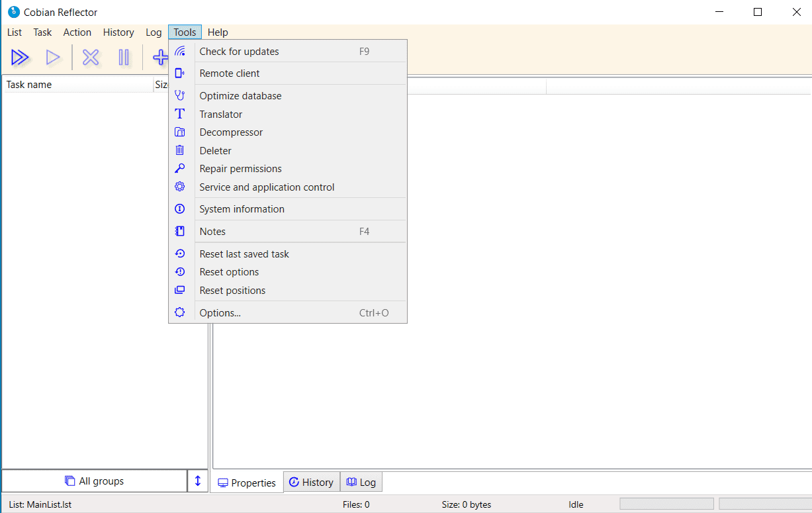Open the Help menu
The width and height of the screenshot is (812, 513).
(x=218, y=32)
